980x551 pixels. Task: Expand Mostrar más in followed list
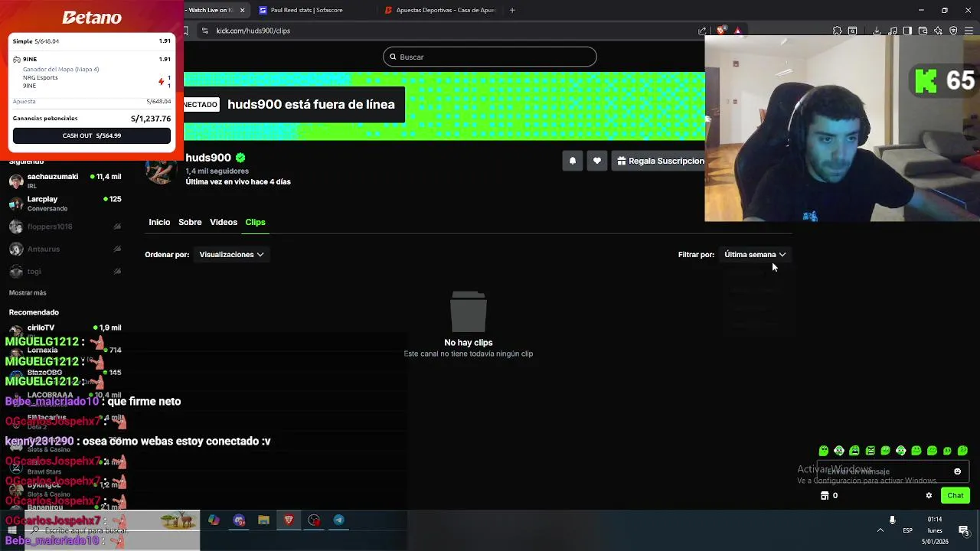(28, 292)
